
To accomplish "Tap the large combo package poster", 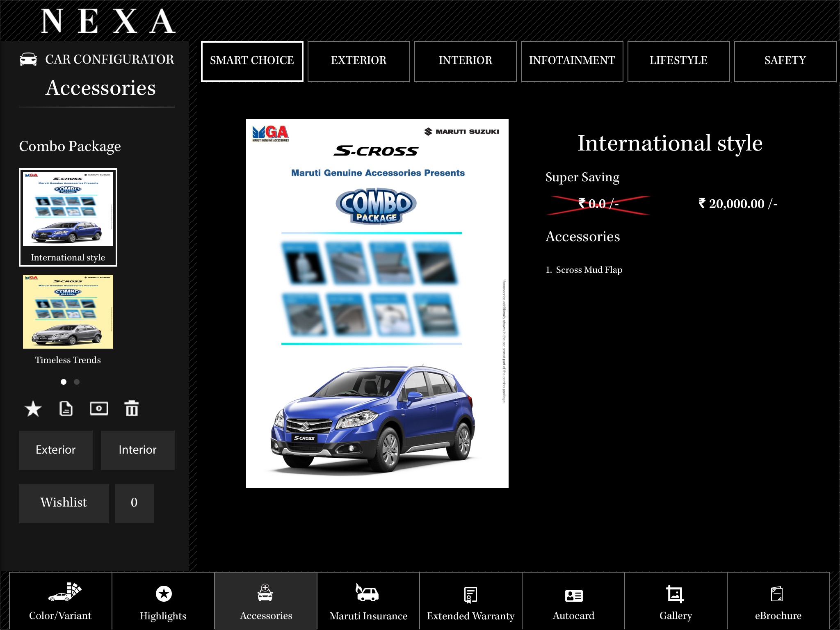I will 377,304.
